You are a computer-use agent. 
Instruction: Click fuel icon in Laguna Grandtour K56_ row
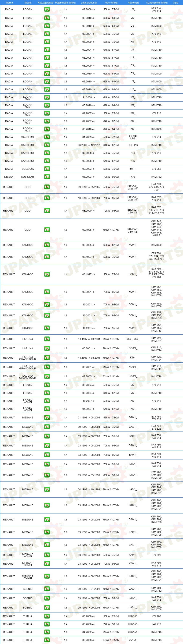[x=47, y=358]
